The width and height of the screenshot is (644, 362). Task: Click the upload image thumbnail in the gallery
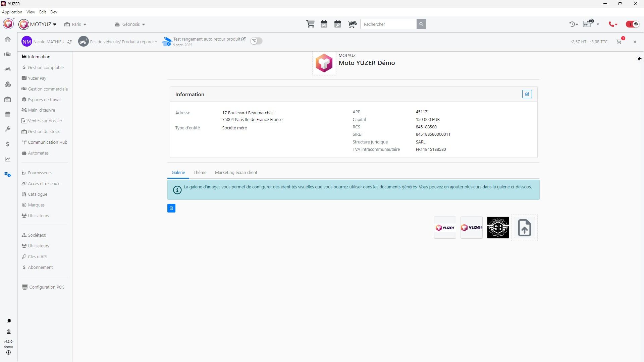[524, 228]
